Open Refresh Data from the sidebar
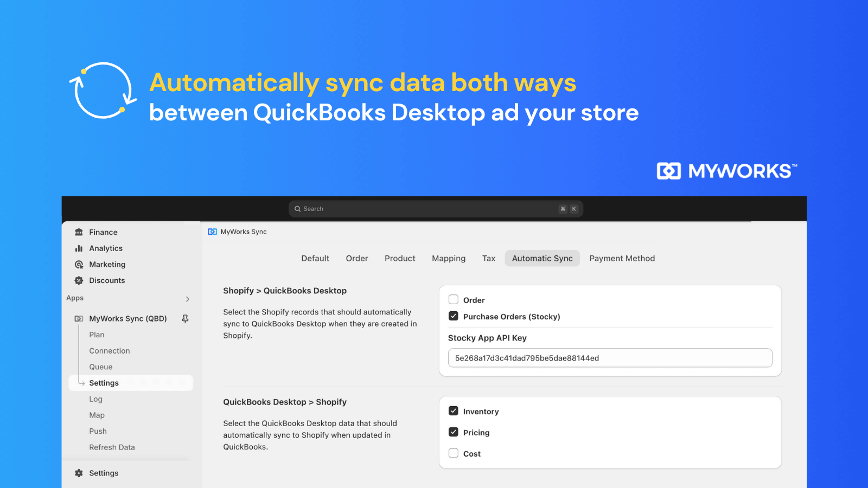The height and width of the screenshot is (488, 868). (112, 447)
